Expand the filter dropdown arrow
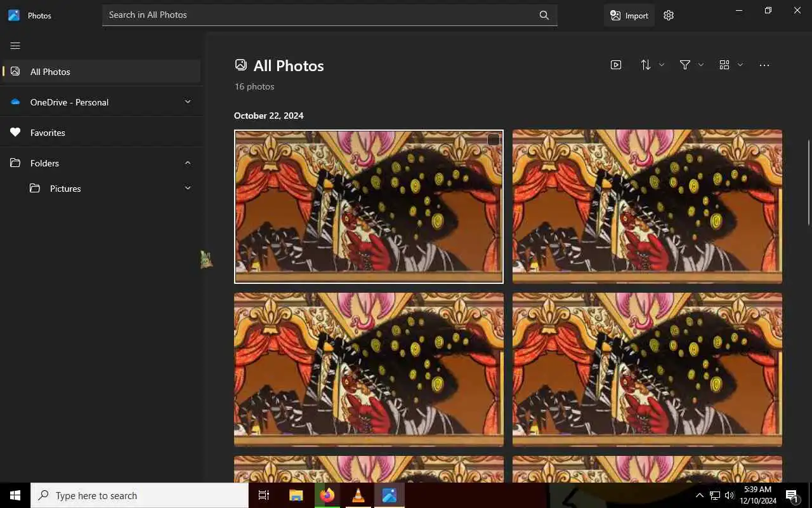 701,65
